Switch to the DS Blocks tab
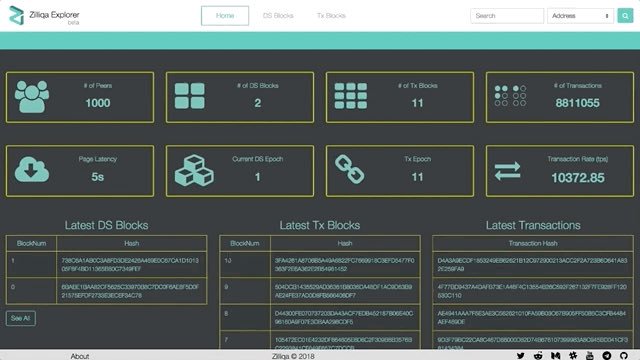 point(278,16)
